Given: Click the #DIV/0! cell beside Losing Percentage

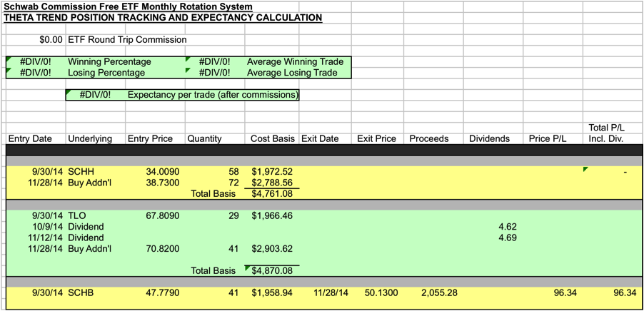Looking at the screenshot, I should click(x=36, y=73).
